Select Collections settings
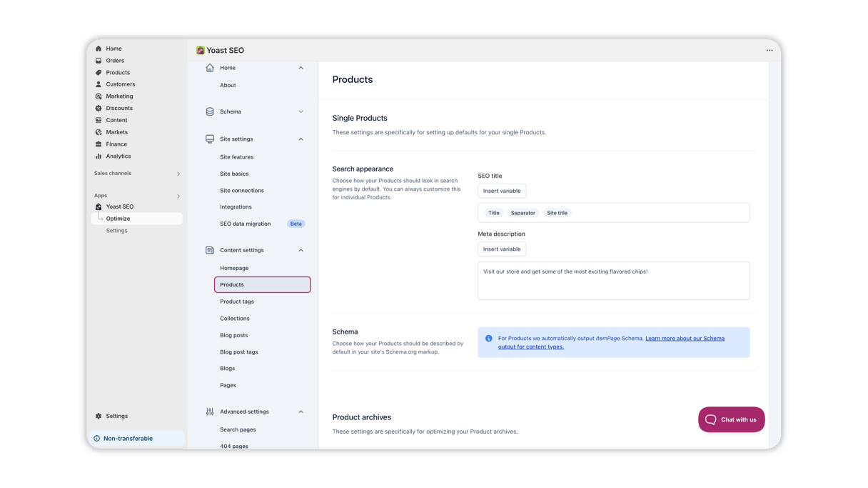The image size is (868, 488). 235,319
